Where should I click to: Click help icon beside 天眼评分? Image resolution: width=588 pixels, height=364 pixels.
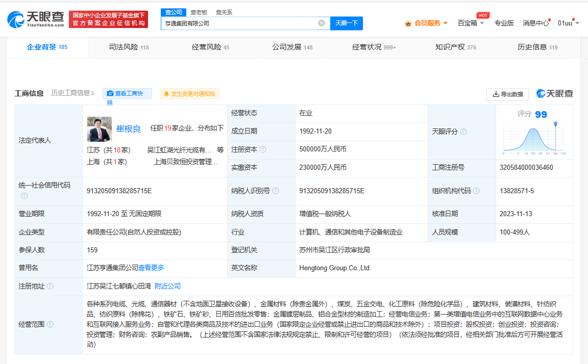pos(463,132)
